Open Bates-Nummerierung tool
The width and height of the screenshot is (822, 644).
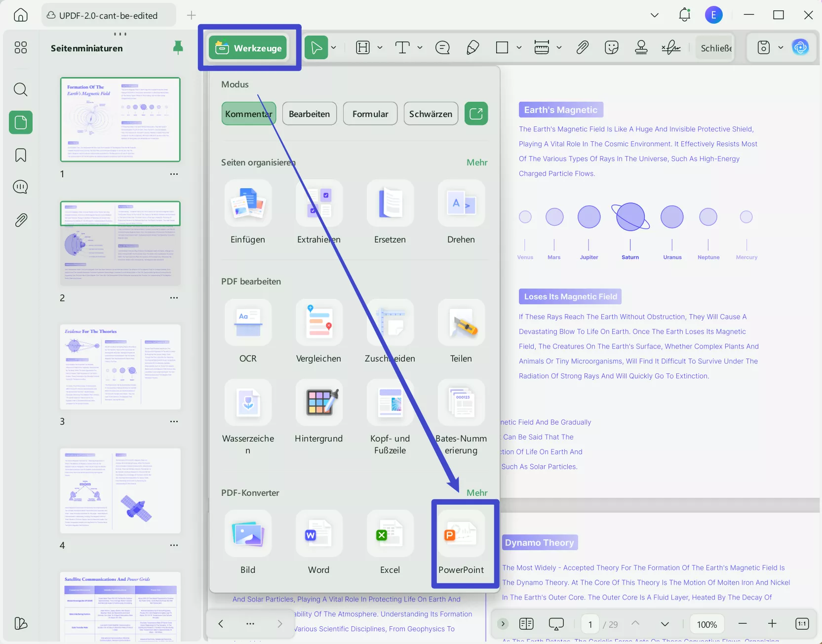[461, 402]
